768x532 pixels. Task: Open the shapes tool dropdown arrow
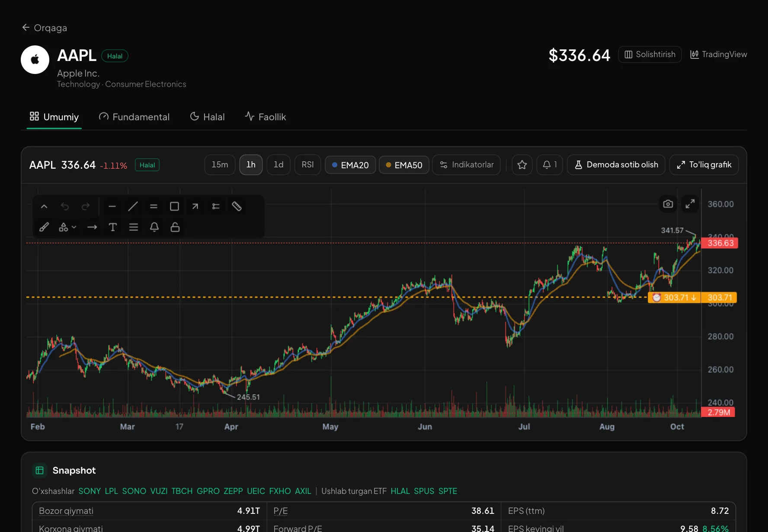[74, 227]
